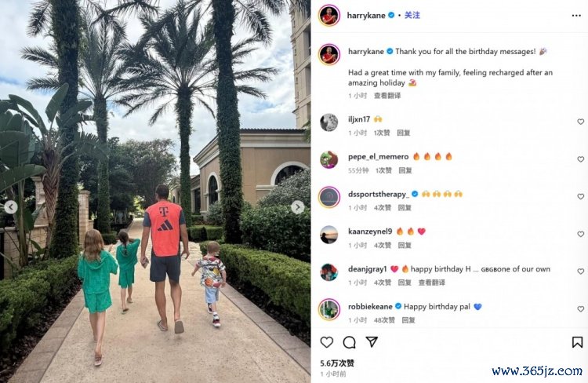The width and height of the screenshot is (588, 383).
Task: Open harrykane profile picture in the header
Action: 329,16
